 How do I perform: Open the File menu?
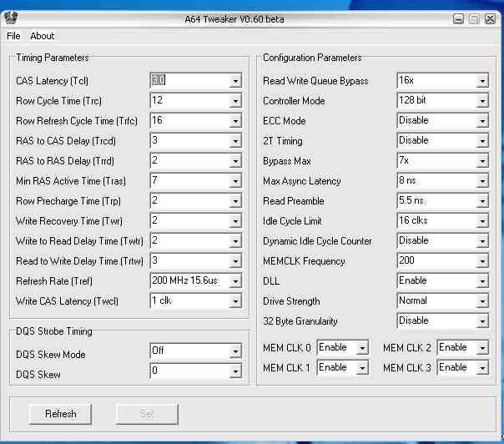point(13,36)
